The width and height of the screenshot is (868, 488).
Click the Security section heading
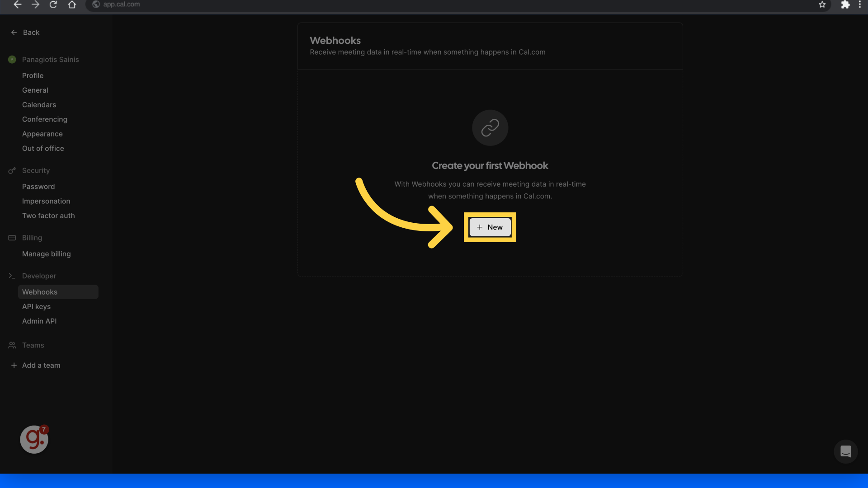click(x=36, y=170)
